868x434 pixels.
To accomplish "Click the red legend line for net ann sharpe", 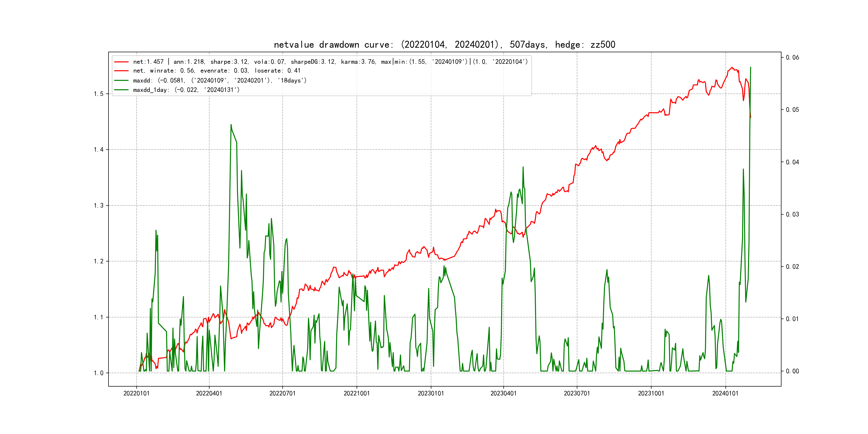I will 121,62.
